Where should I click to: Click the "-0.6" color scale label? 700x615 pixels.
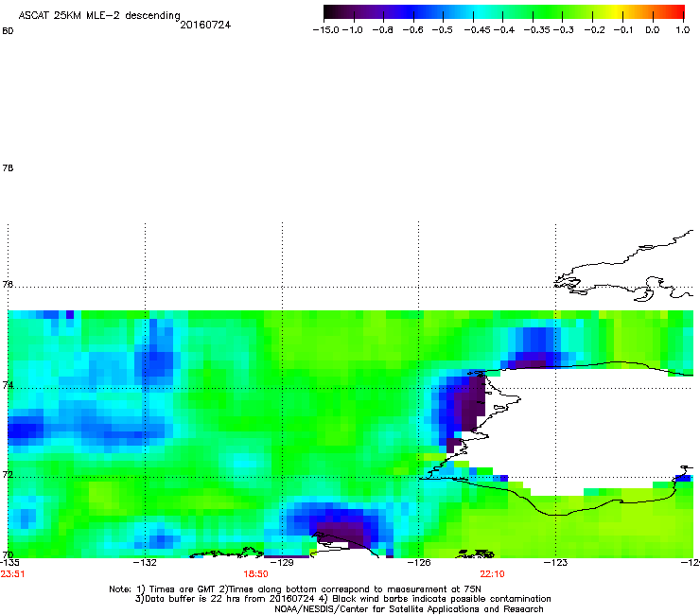(x=412, y=30)
